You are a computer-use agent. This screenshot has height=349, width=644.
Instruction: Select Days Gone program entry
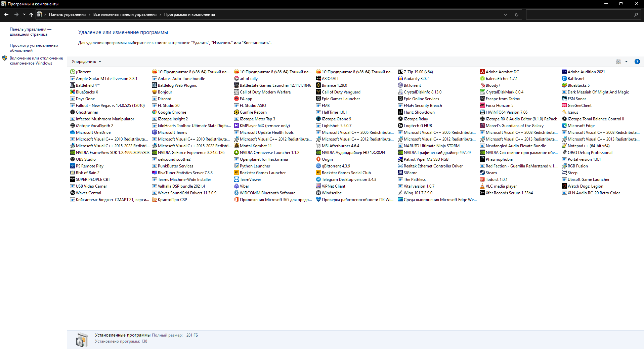click(82, 99)
